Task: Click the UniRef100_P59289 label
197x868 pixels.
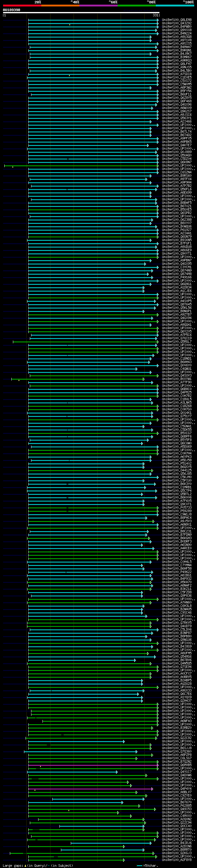Action: (177, 511)
